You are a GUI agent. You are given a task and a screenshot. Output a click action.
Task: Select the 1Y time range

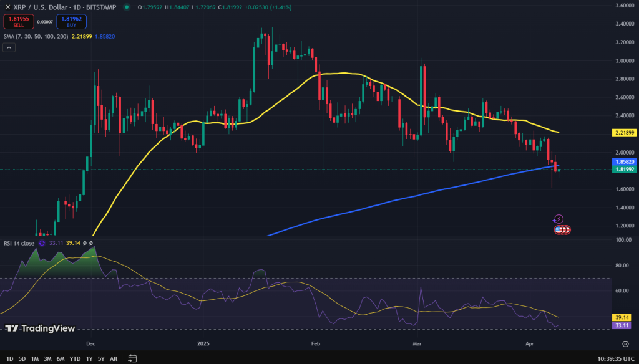pyautogui.click(x=89, y=359)
